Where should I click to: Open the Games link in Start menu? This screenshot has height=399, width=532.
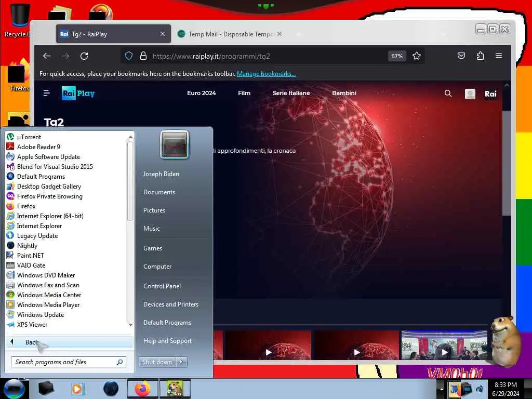click(153, 248)
